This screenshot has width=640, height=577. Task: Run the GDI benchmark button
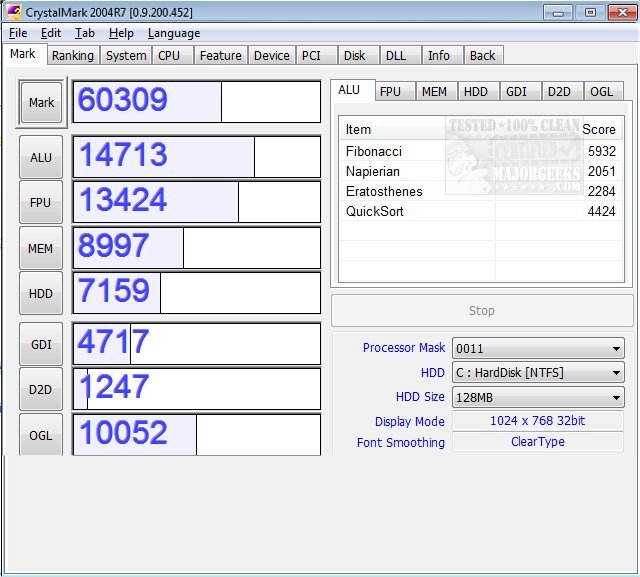41,344
